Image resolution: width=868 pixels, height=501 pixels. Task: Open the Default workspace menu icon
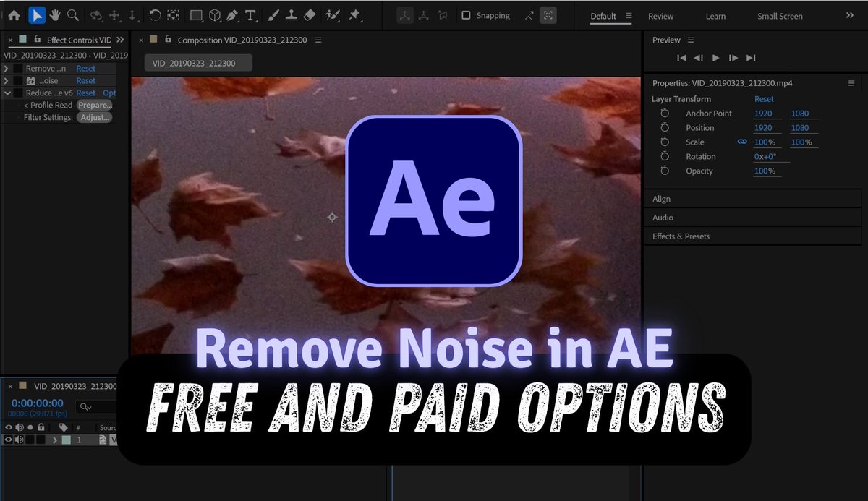coord(629,16)
